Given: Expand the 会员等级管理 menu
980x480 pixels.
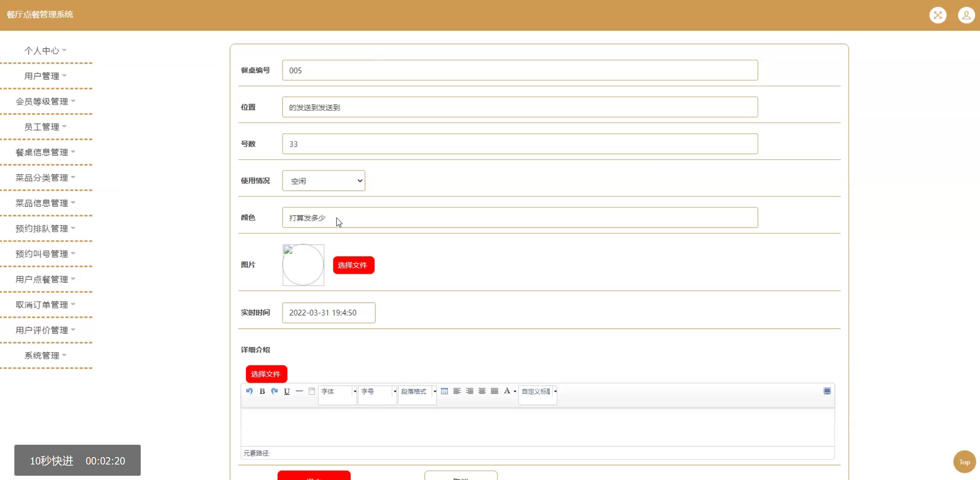Looking at the screenshot, I should click(x=45, y=102).
